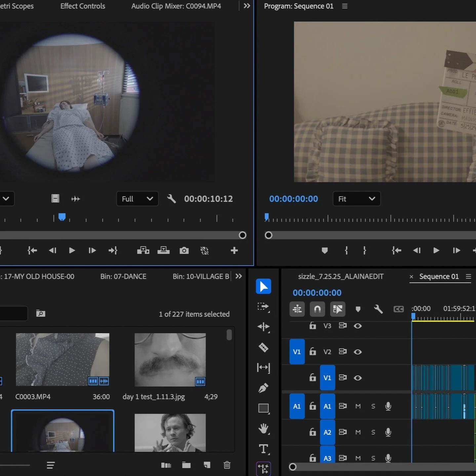Expand hidden source panel tabs chevron

coord(247,6)
